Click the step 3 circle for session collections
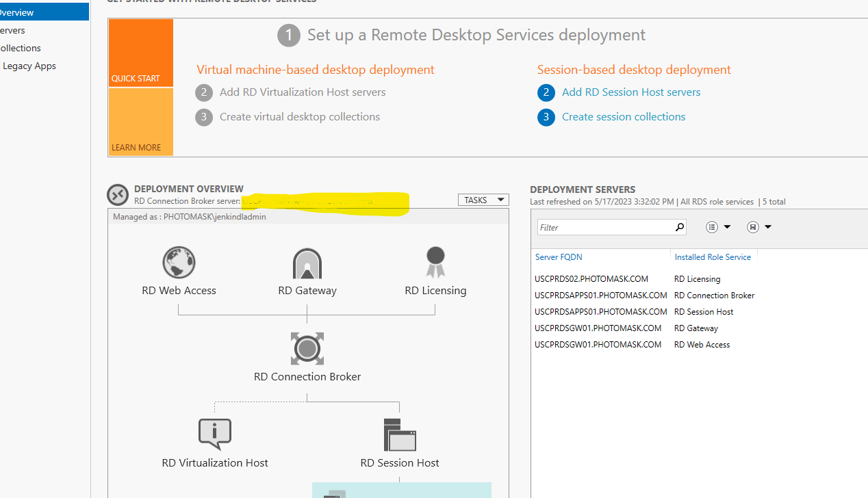 (546, 117)
